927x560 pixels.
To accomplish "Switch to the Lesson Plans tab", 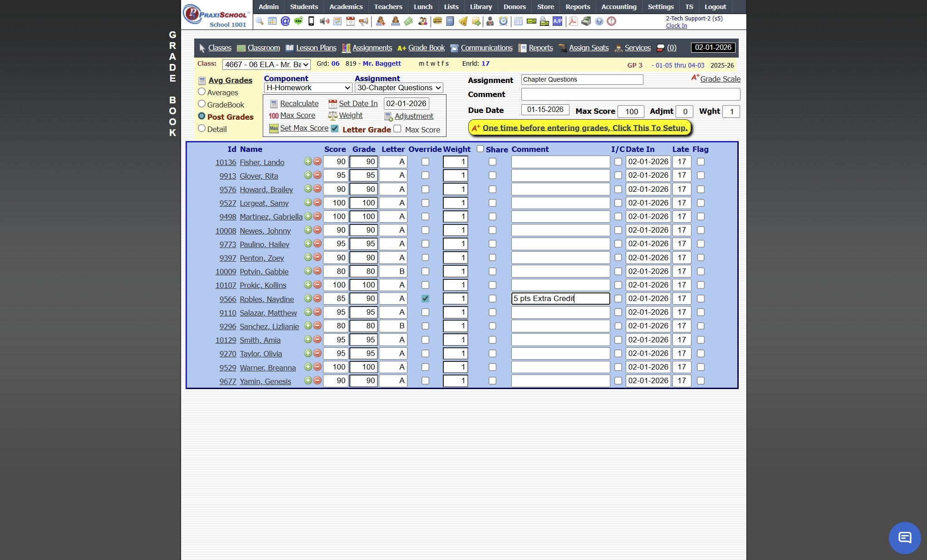I will 316,48.
